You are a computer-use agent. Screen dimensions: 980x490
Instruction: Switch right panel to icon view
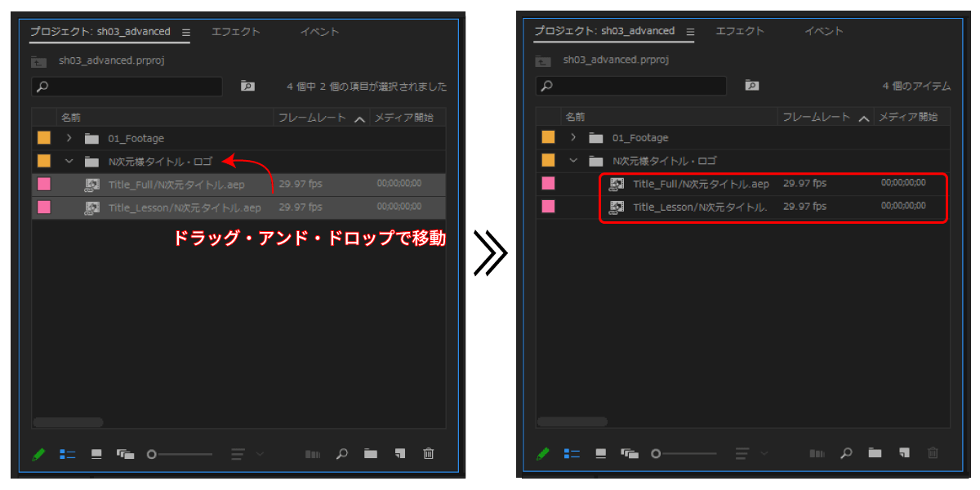(x=601, y=453)
